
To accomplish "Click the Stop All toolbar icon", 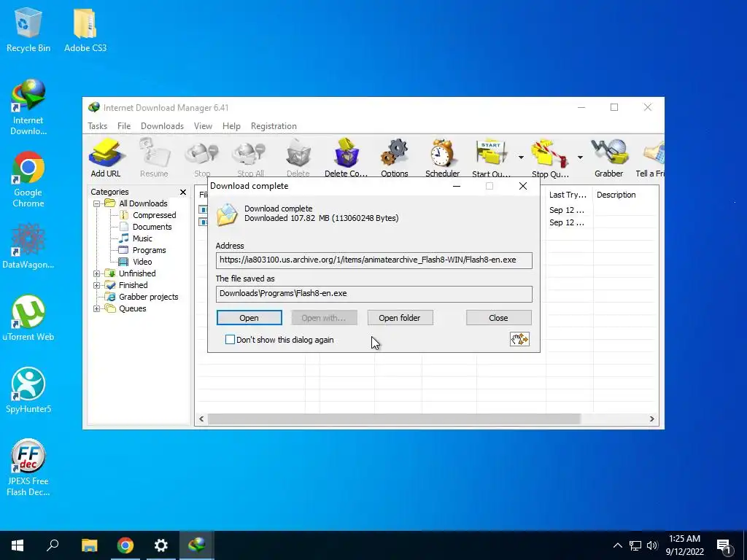I will click(250, 153).
